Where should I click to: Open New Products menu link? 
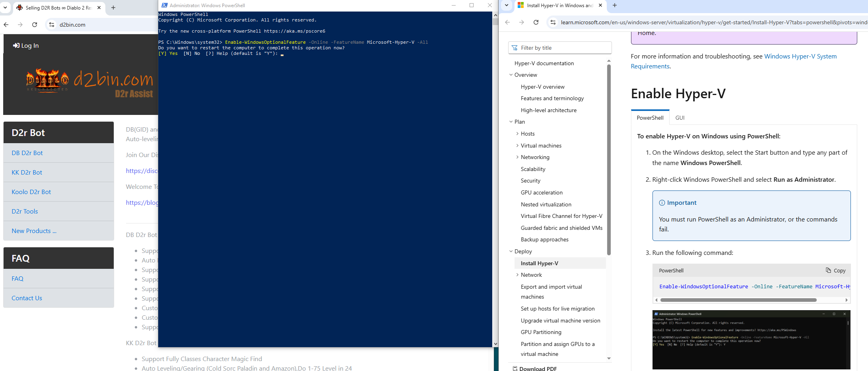coord(34,231)
